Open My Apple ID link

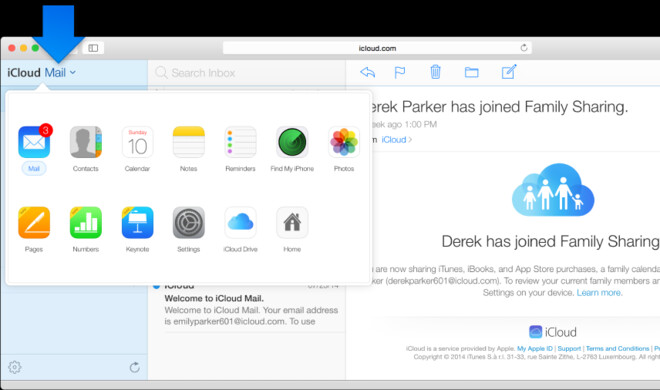535,348
